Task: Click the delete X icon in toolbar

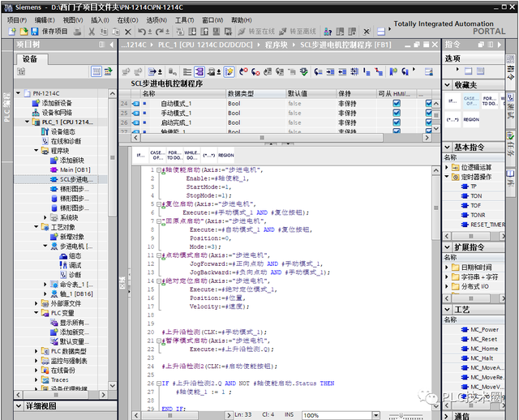Action: (128, 32)
